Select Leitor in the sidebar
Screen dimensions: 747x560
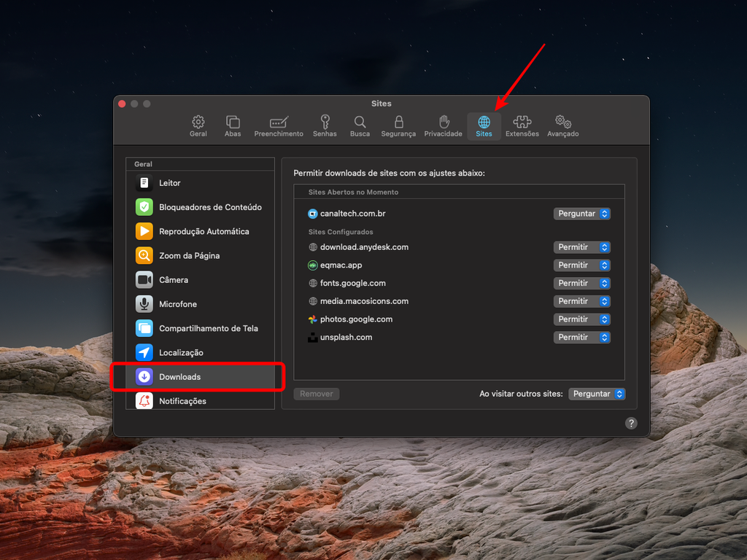click(200, 183)
